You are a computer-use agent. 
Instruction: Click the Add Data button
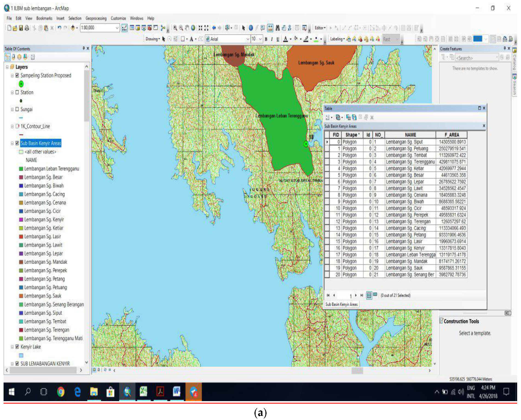pyautogui.click(x=73, y=28)
